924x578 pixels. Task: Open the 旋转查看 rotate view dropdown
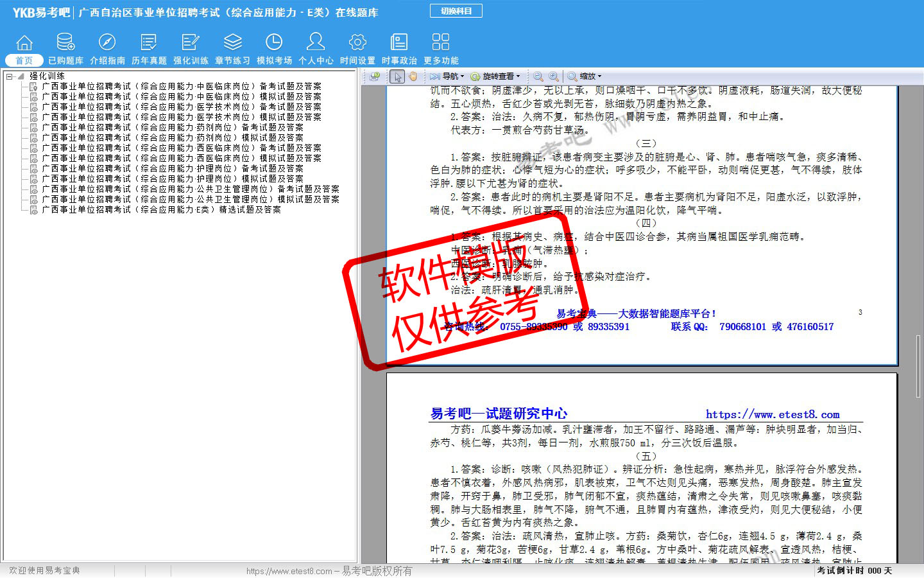tap(495, 76)
